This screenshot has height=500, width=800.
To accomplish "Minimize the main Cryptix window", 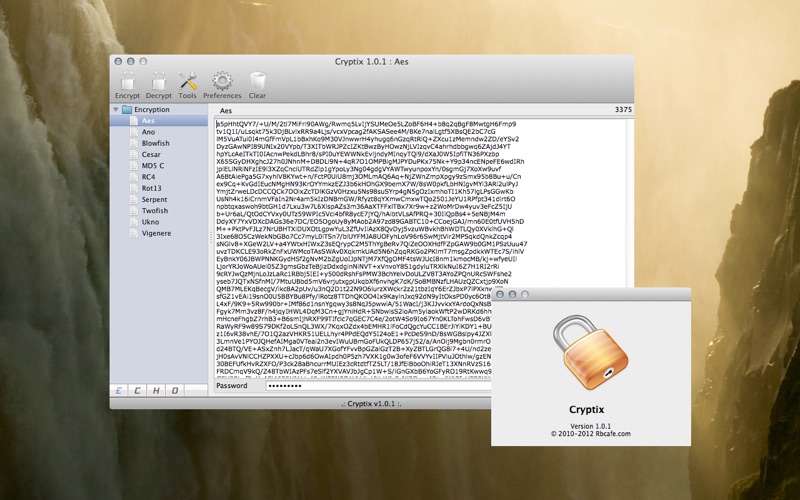I will coord(131,61).
